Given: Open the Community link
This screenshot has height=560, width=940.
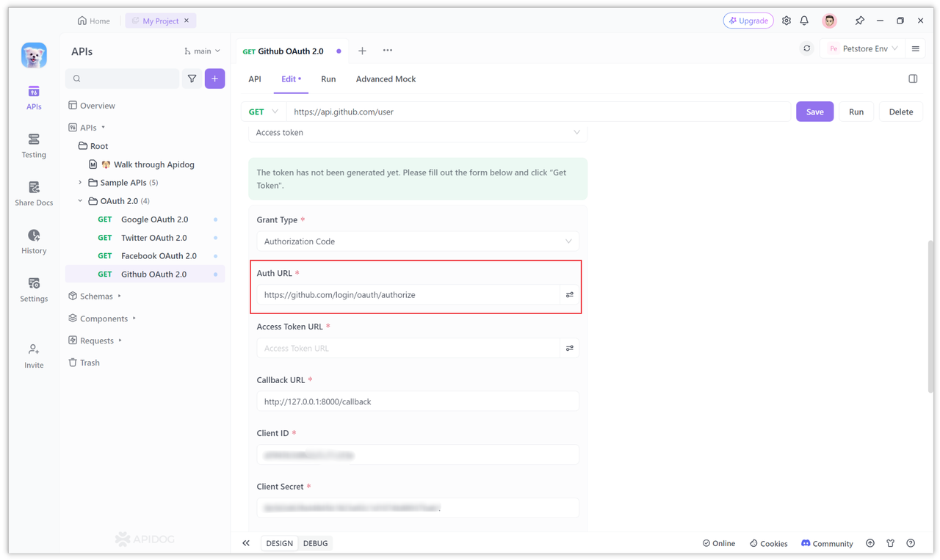Looking at the screenshot, I should 827,543.
